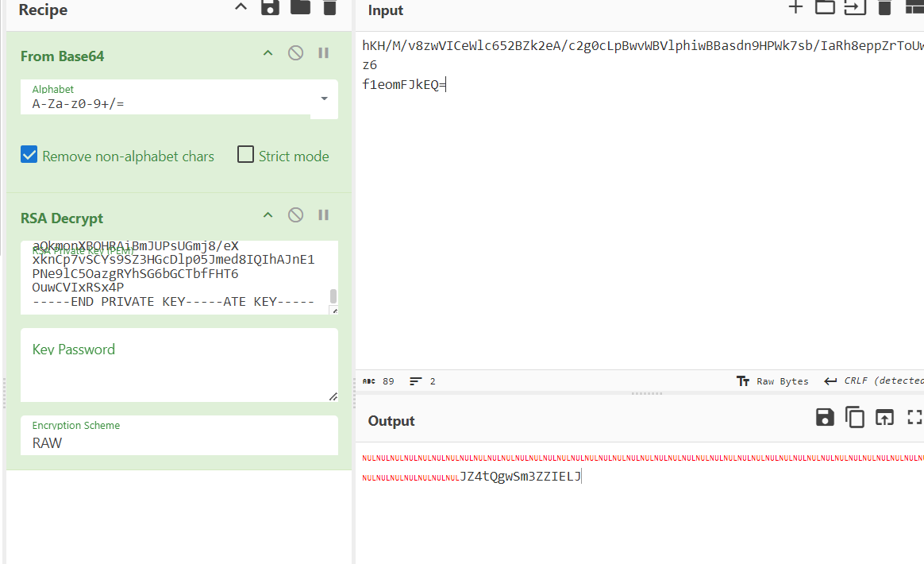Screen dimensions: 924x564
Task: Set breakpoint on From Base64 operation
Action: click(x=324, y=53)
